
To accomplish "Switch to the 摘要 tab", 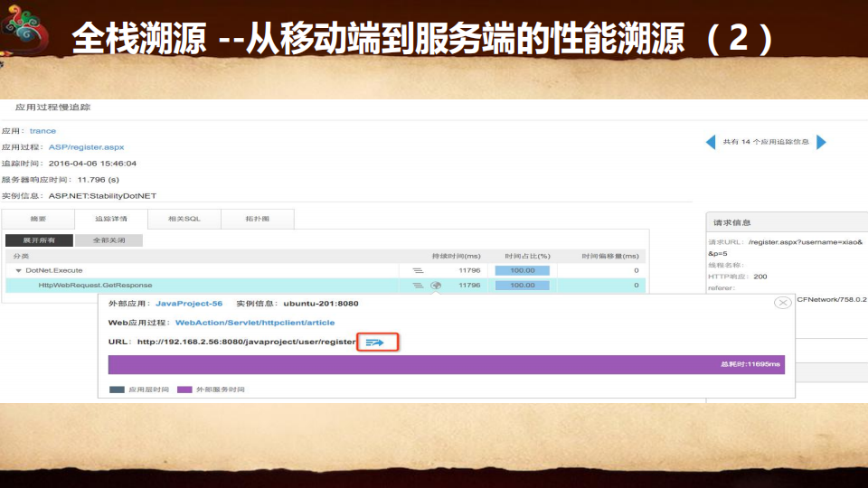I will tap(38, 219).
